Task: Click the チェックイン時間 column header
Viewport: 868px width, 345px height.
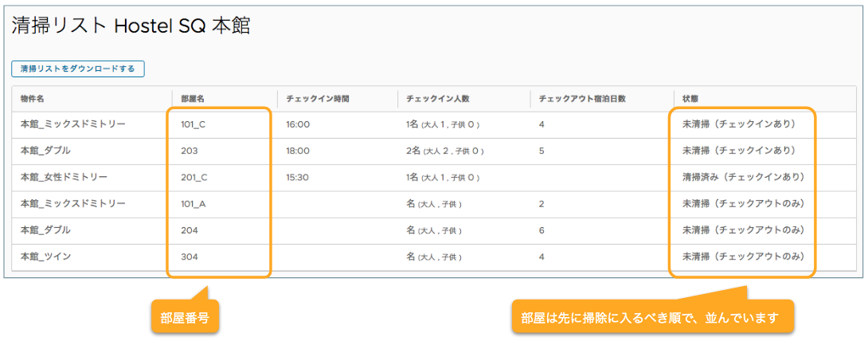Action: (x=318, y=99)
